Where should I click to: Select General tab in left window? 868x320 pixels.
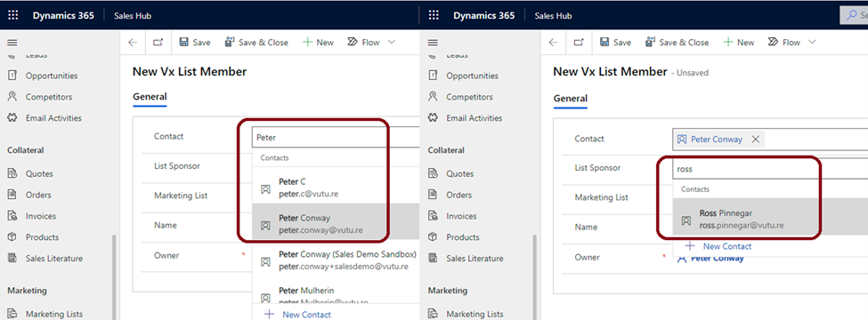point(150,97)
